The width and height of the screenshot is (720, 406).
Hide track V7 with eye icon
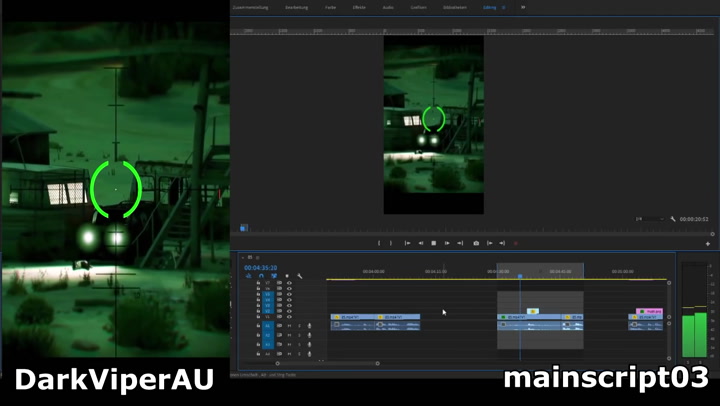(x=289, y=283)
